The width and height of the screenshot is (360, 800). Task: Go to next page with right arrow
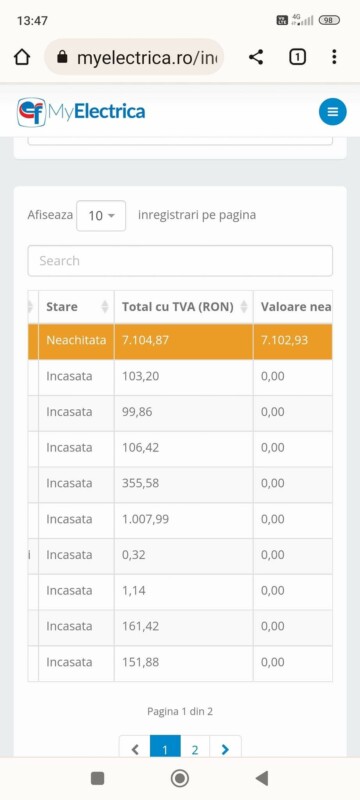tap(225, 749)
